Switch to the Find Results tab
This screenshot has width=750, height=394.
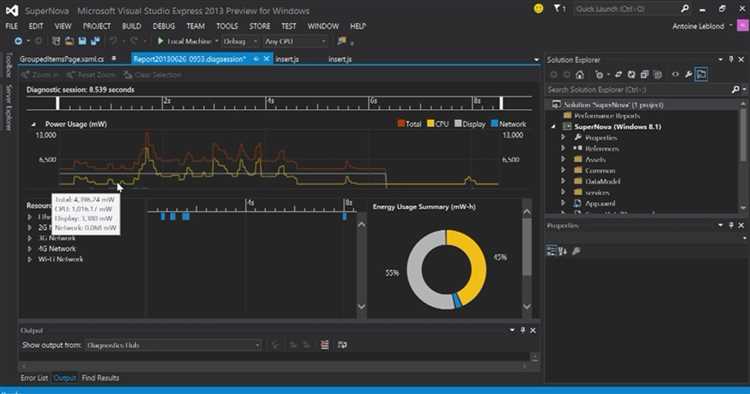coord(100,378)
